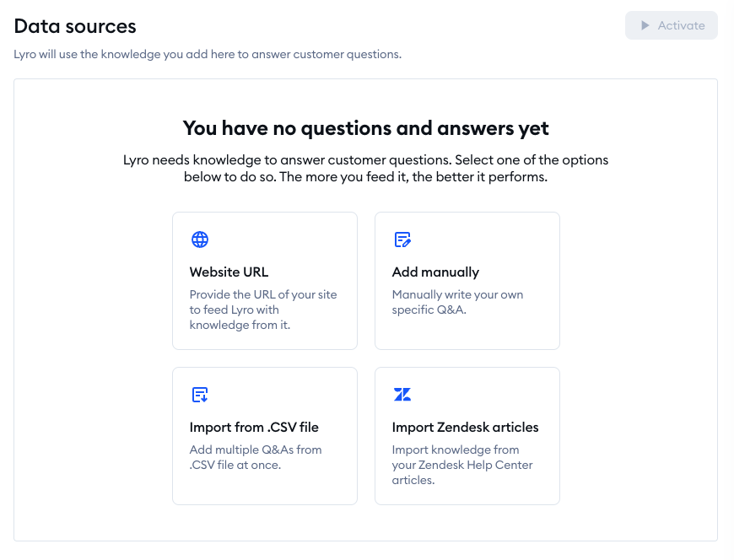Select the Add manually data source card
Image resolution: width=734 pixels, height=560 pixels.
pos(467,280)
